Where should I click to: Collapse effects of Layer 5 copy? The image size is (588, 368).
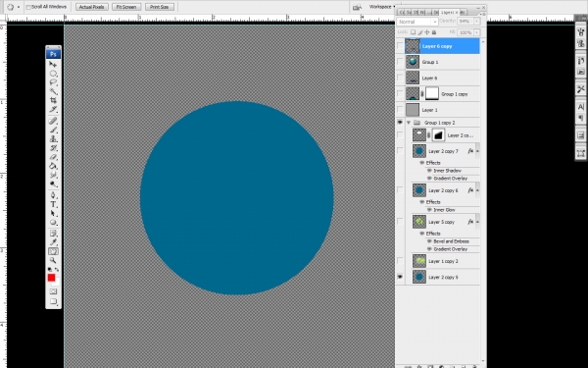coord(477,222)
